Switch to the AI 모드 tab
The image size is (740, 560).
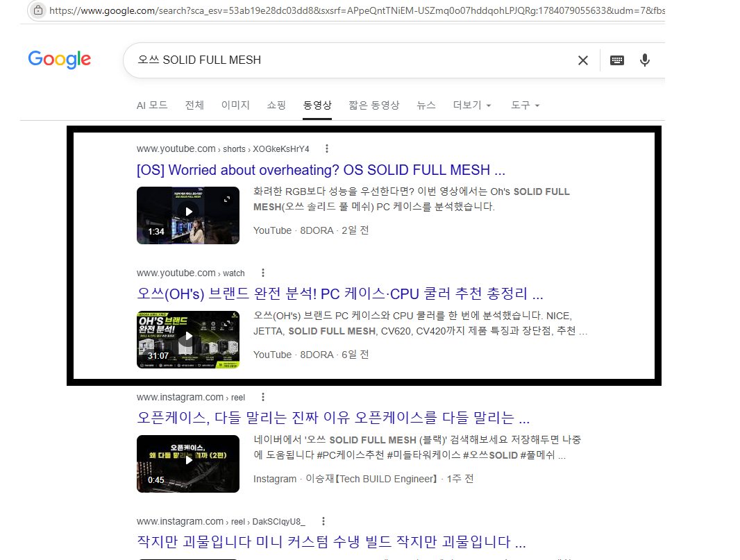click(x=152, y=105)
